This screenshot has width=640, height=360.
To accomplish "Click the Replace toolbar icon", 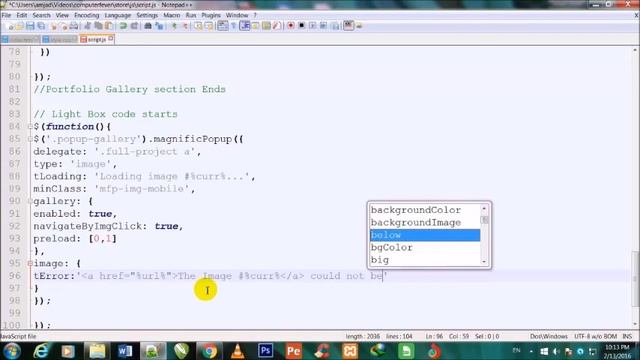I will tap(159, 26).
